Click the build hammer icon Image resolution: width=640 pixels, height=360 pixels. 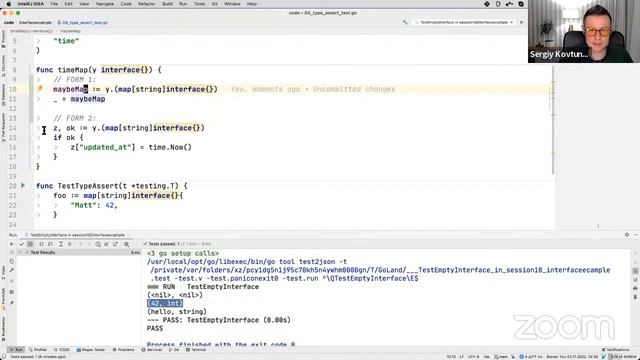pos(405,22)
